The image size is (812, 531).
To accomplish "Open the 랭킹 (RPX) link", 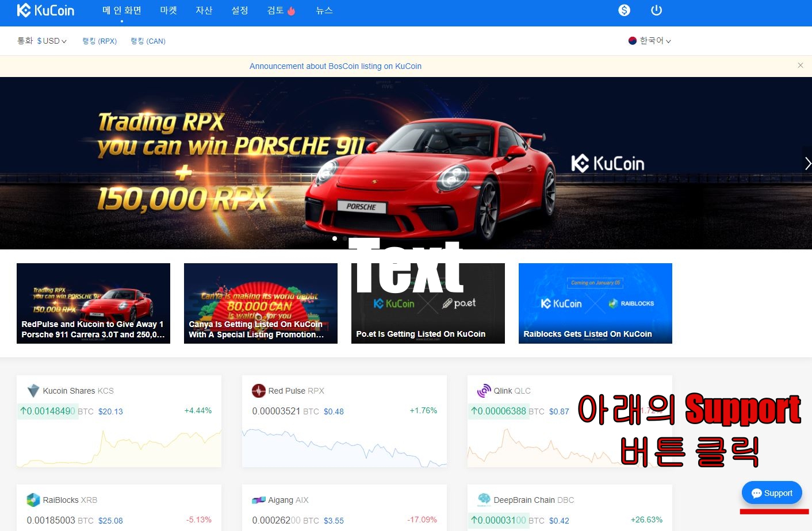I will coord(99,41).
